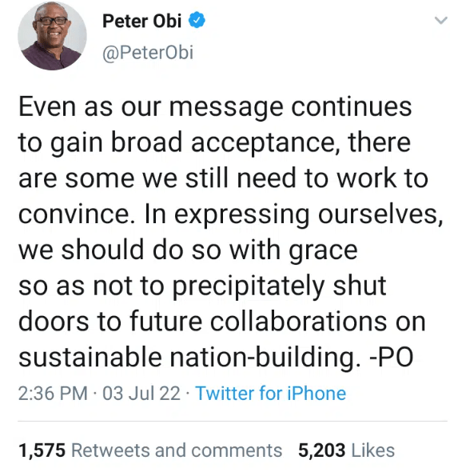The width and height of the screenshot is (450, 476).
Task: Open the Retweets and comments list
Action: tap(177, 450)
